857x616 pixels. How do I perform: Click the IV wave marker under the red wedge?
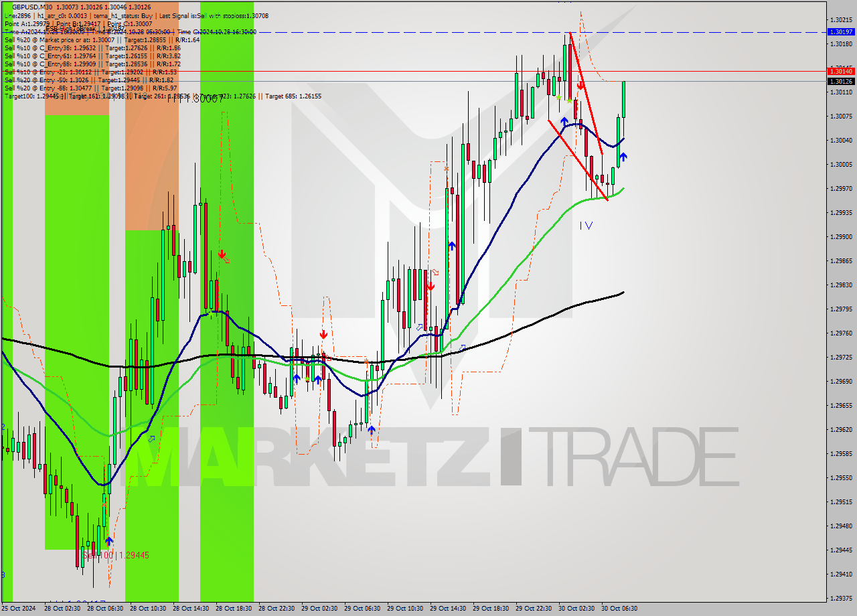point(586,226)
